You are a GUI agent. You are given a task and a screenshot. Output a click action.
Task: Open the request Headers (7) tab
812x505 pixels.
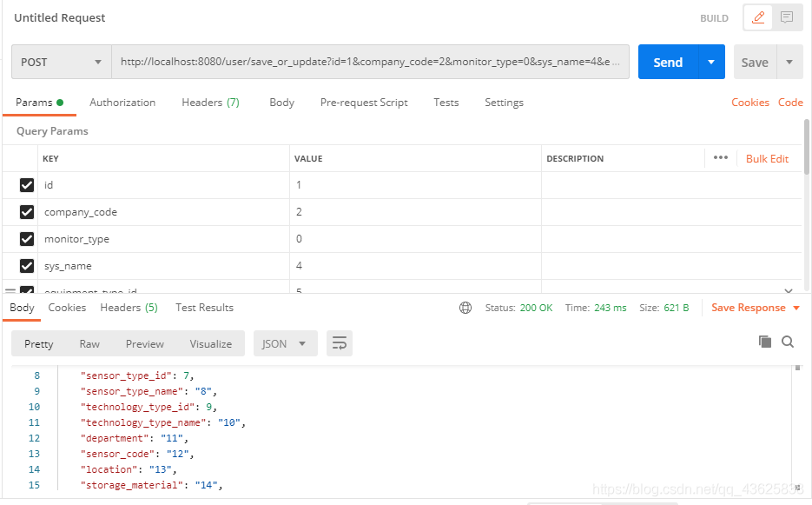(x=210, y=103)
